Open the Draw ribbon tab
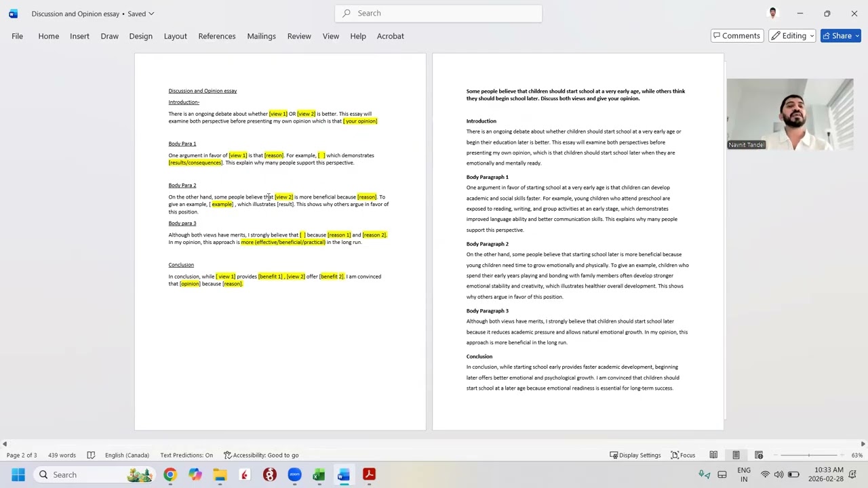Screen dimensions: 868x488 pyautogui.click(x=109, y=36)
